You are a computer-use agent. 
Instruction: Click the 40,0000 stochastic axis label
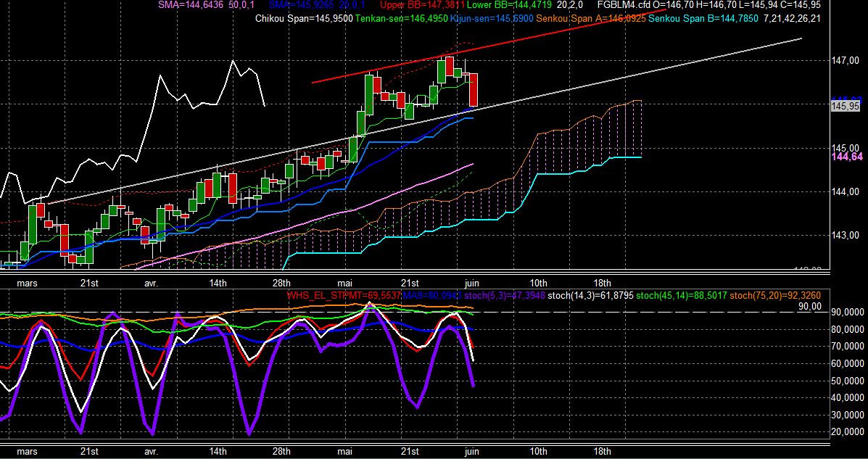pyautogui.click(x=847, y=397)
